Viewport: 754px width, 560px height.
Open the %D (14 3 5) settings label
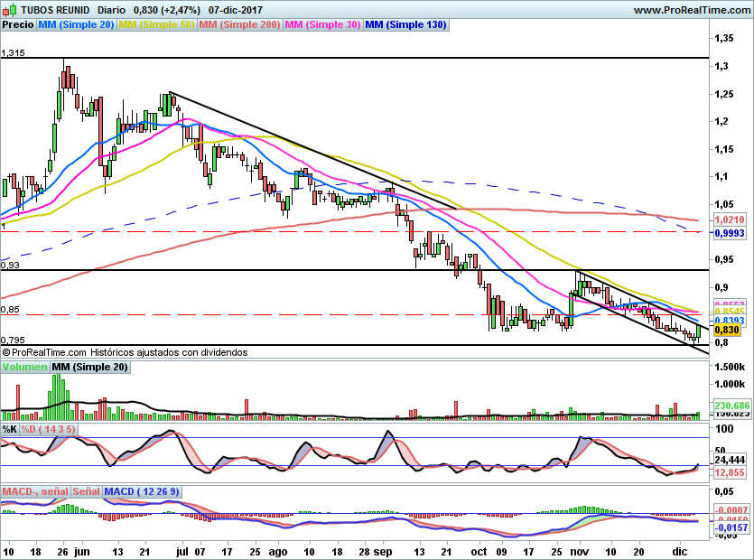coord(48,429)
